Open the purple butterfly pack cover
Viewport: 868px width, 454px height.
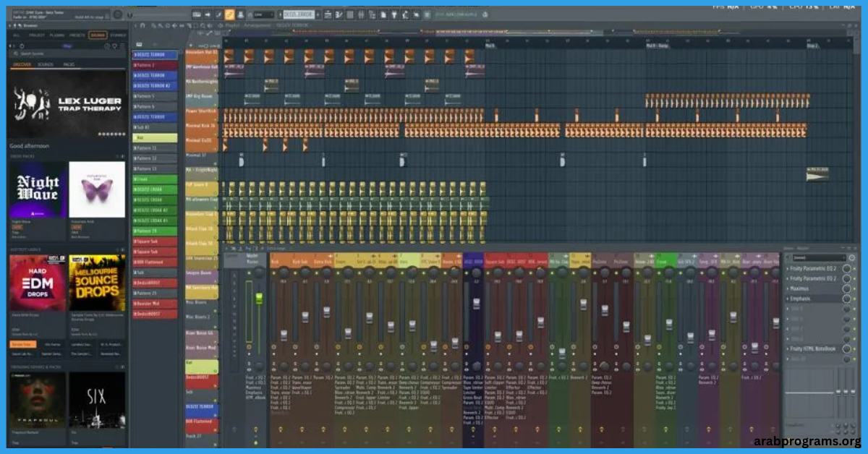(97, 189)
